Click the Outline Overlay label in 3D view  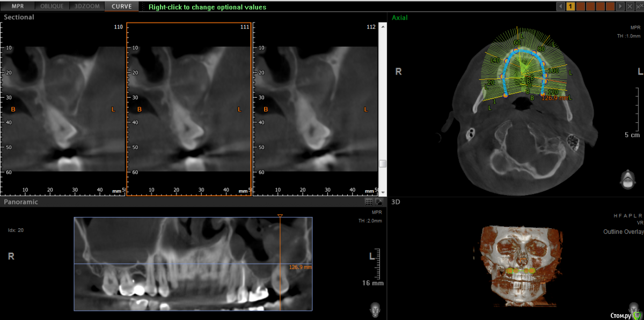point(622,232)
